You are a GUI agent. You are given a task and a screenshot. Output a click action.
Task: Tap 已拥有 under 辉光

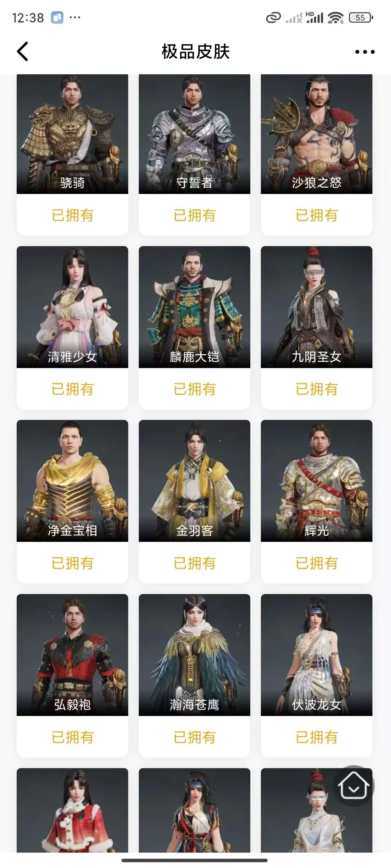pyautogui.click(x=316, y=563)
